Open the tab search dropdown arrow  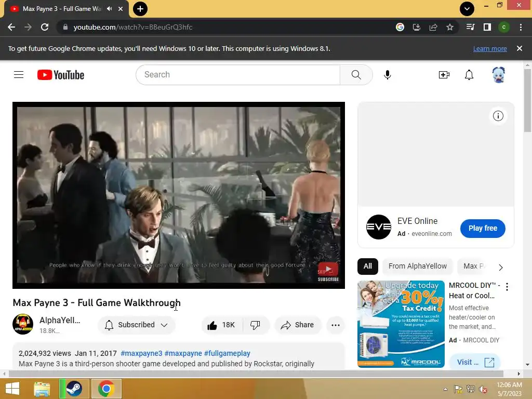click(x=467, y=9)
